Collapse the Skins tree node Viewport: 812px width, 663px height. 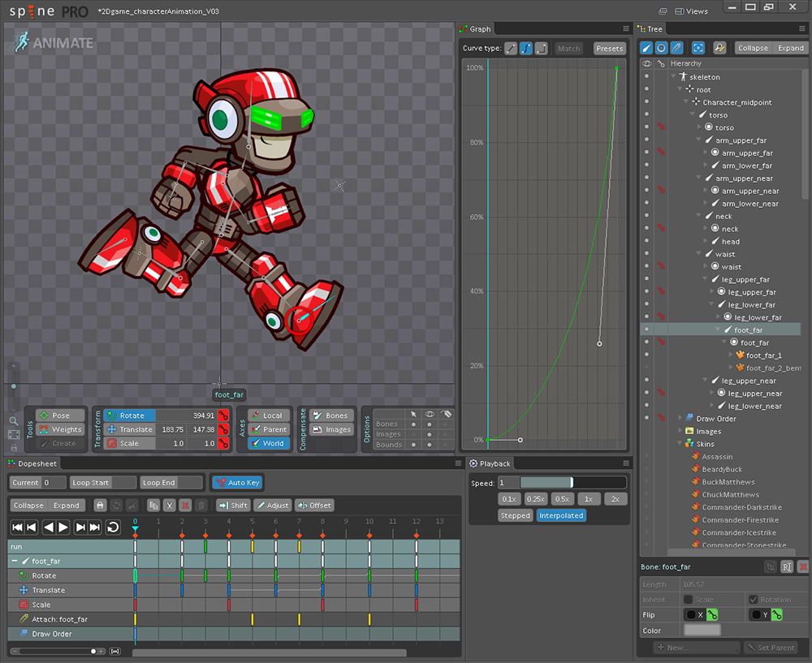681,444
